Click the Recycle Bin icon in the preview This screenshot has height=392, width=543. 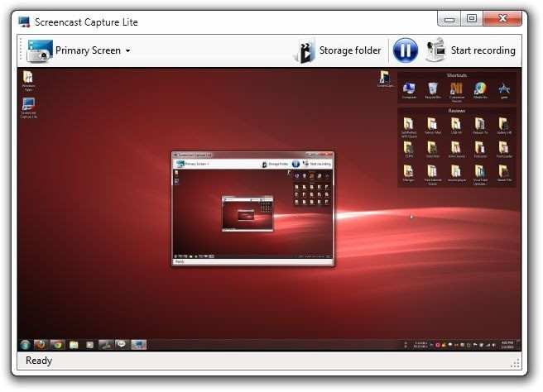coord(433,91)
